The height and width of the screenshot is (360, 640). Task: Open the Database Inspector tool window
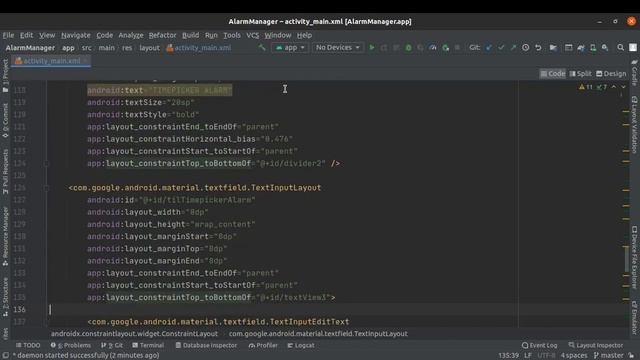[206, 345]
